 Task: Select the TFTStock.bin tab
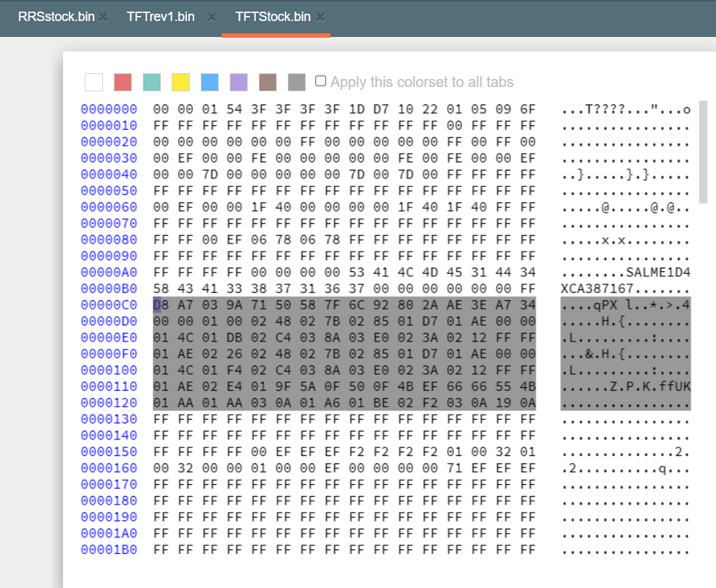(273, 17)
